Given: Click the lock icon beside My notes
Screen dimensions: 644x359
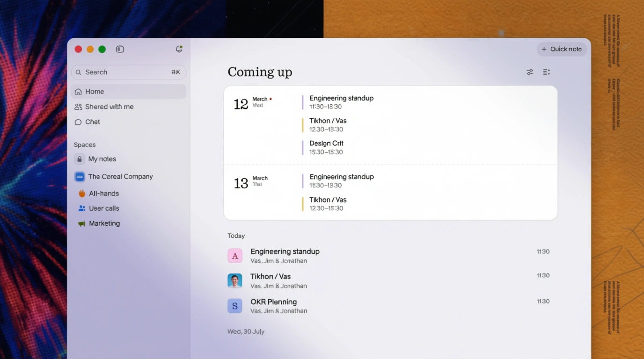Looking at the screenshot, I should click(x=80, y=159).
